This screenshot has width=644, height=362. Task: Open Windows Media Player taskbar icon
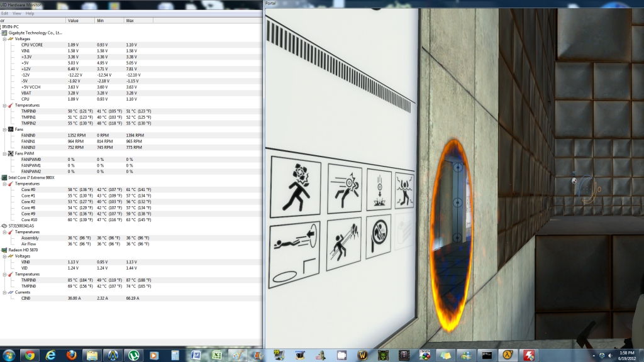[x=154, y=356]
